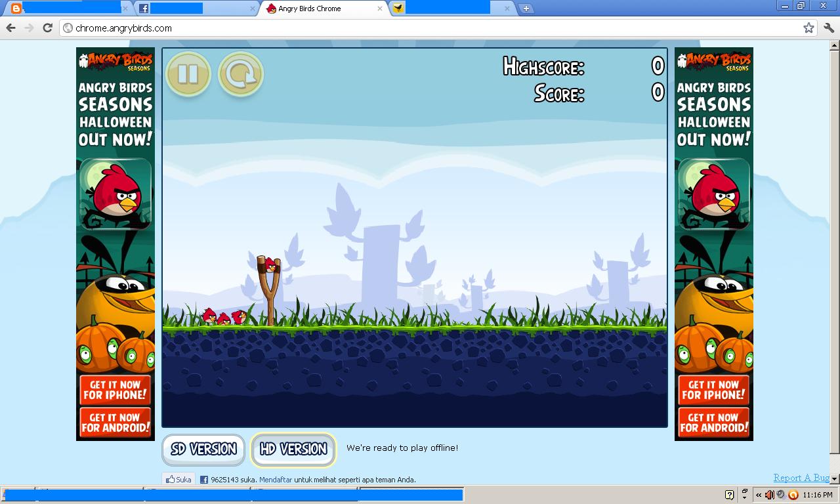
Task: Close the Blogger tab
Action: tap(125, 9)
